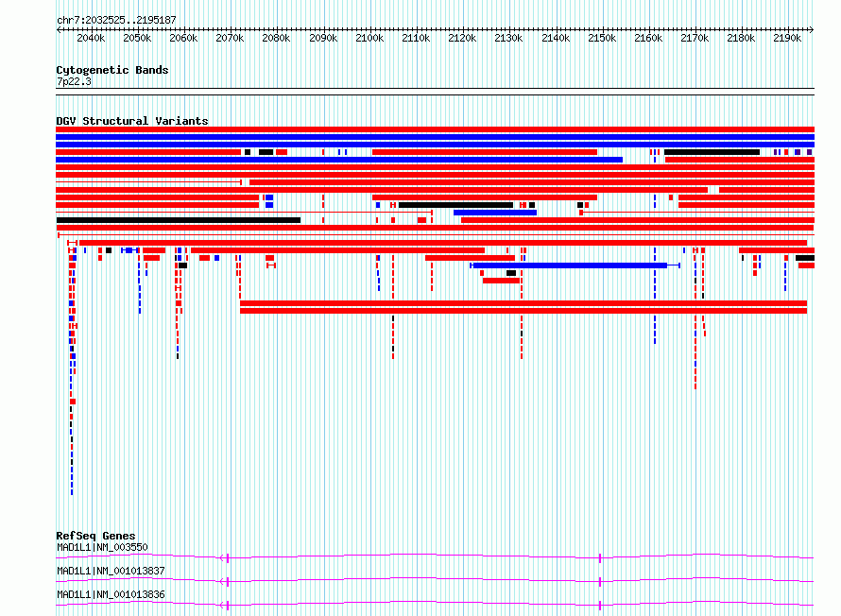841x616 pixels.
Task: Click the chr7:2032525..2195187 region label
Action: pyautogui.click(x=116, y=20)
